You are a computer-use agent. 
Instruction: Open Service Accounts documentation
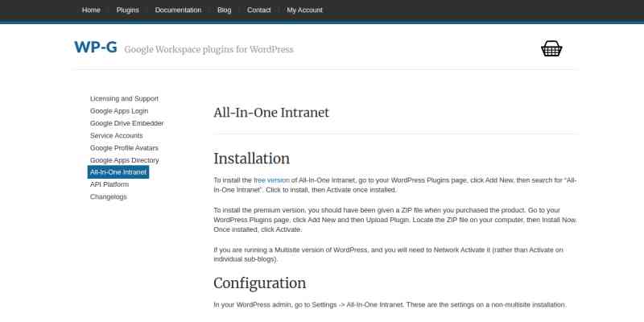[x=117, y=135]
